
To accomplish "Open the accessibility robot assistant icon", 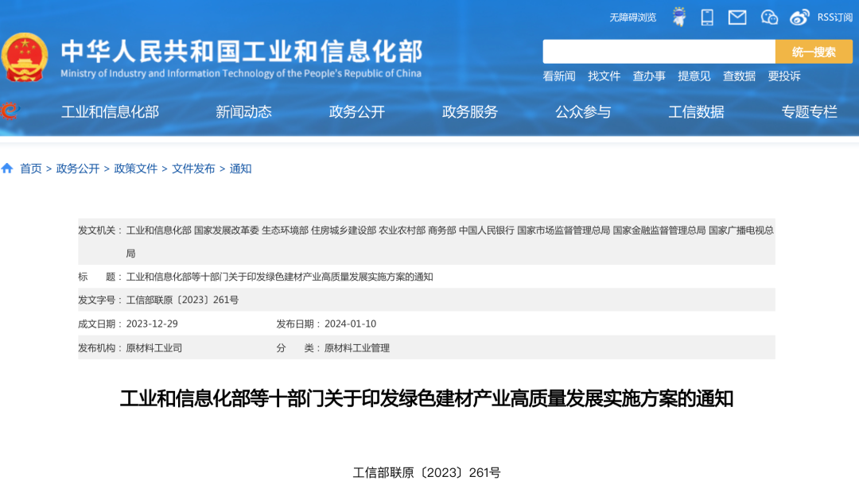I will pos(679,17).
